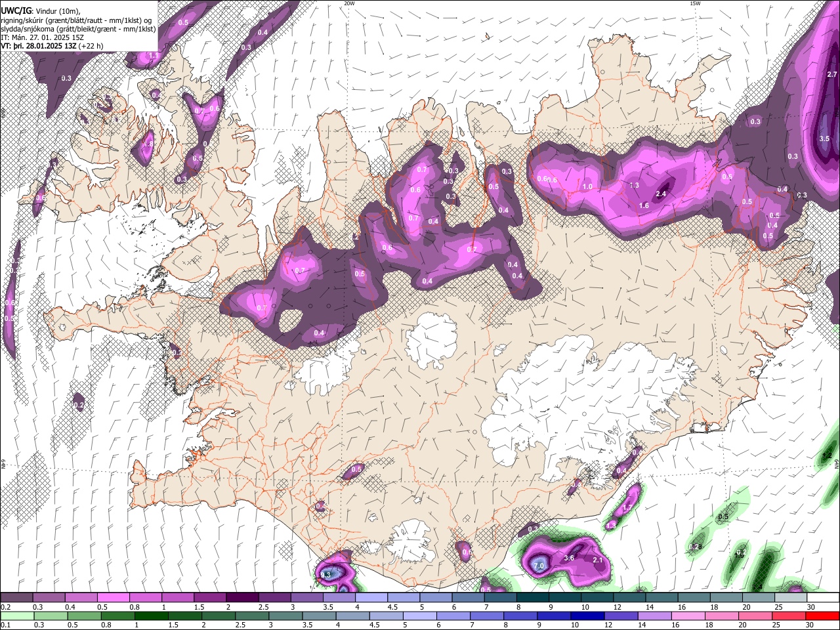Click the 2.1 value on the map

pyautogui.click(x=597, y=560)
